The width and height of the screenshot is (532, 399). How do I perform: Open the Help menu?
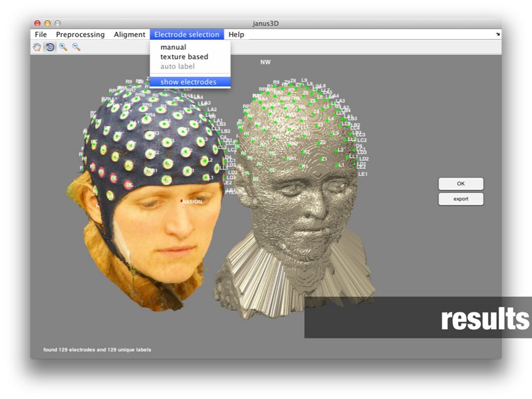236,35
